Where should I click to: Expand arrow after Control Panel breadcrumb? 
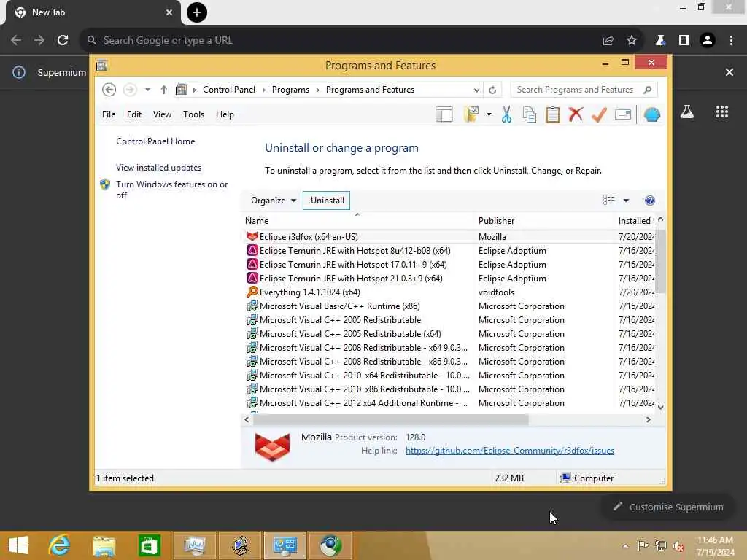pos(264,90)
